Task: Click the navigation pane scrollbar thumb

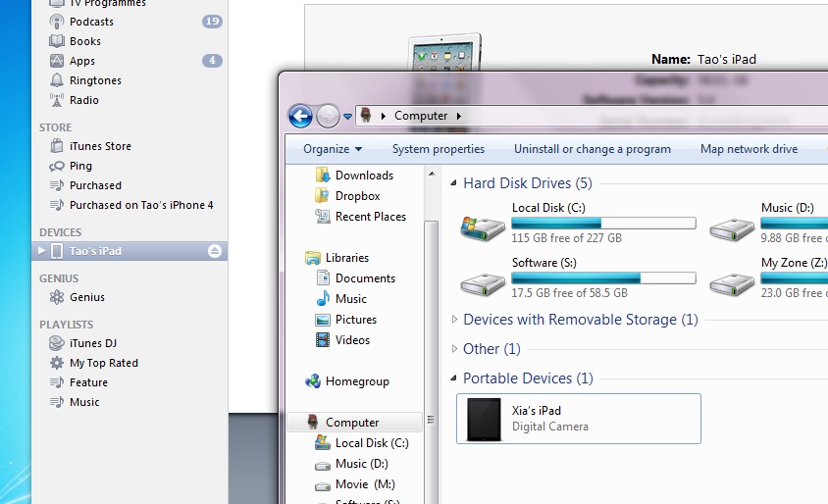Action: [432, 361]
